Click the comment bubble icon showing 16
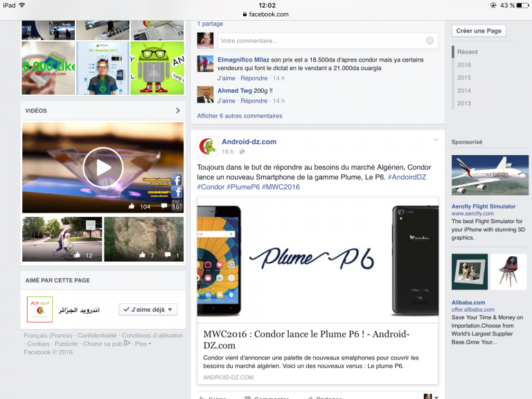Screen dimensions: 532x399 (x=164, y=206)
